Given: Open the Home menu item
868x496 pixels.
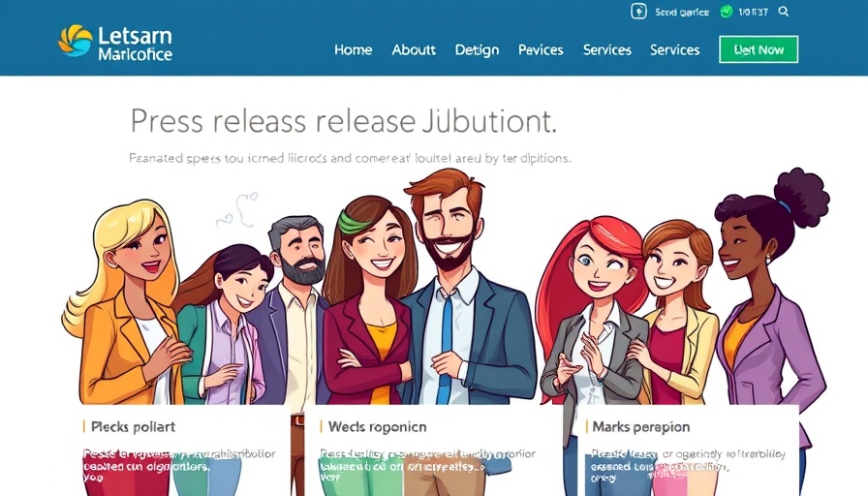Looking at the screenshot, I should pyautogui.click(x=354, y=49).
